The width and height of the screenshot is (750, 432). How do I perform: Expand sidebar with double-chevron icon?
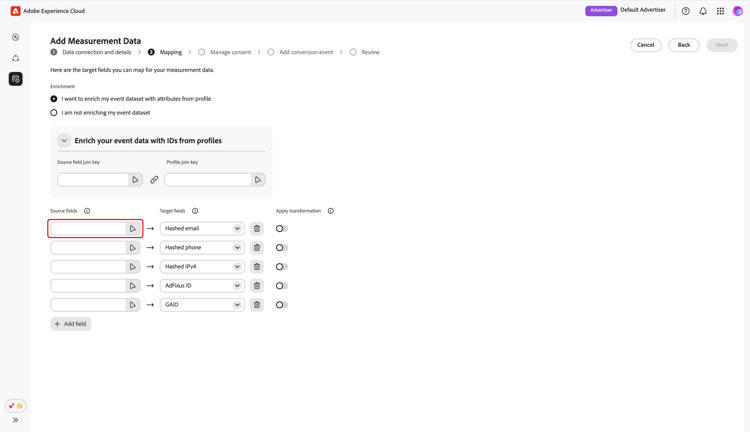pos(15,420)
